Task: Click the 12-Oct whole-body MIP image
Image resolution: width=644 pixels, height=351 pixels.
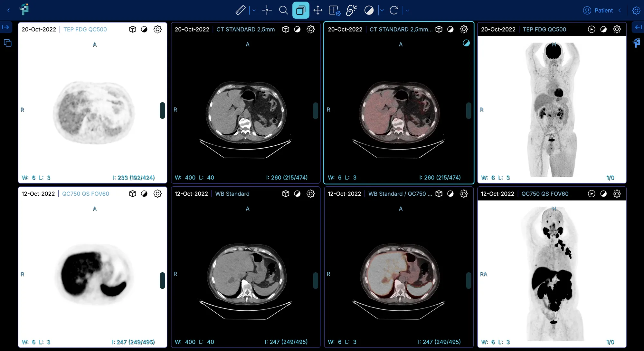Action: click(552, 274)
